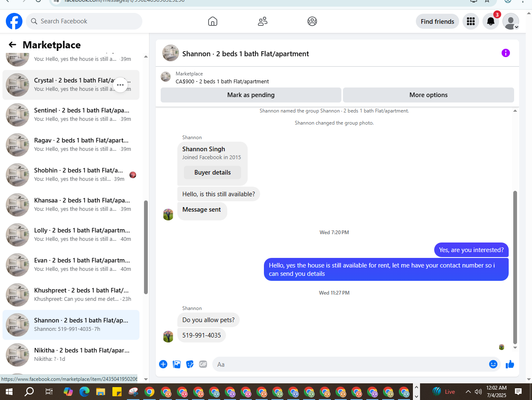Open the Crystal 2 beds conversation

tap(71, 85)
